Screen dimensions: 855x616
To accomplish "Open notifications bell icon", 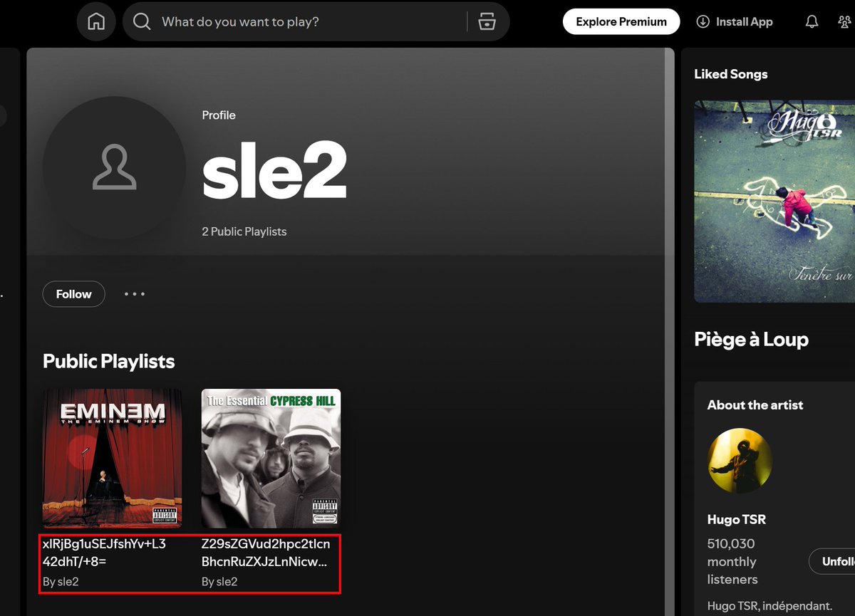I will click(812, 22).
